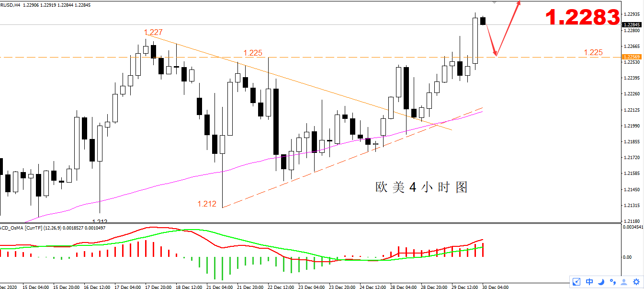Click the 23 Dec 04:00 time label
This screenshot has width=644, height=289.
312,287
